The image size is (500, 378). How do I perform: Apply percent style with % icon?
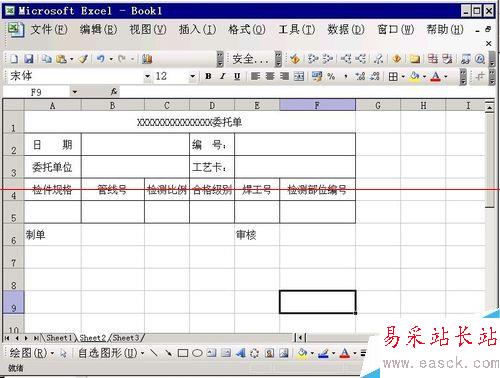coord(331,76)
